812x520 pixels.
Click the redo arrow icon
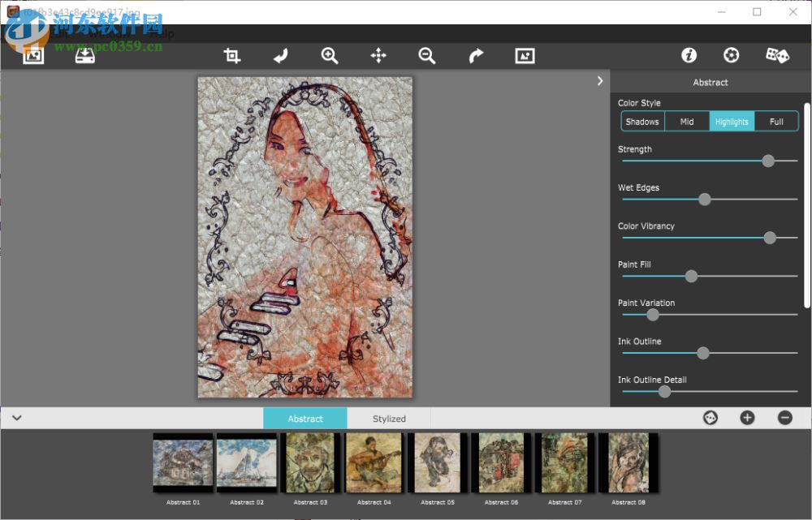coord(476,55)
